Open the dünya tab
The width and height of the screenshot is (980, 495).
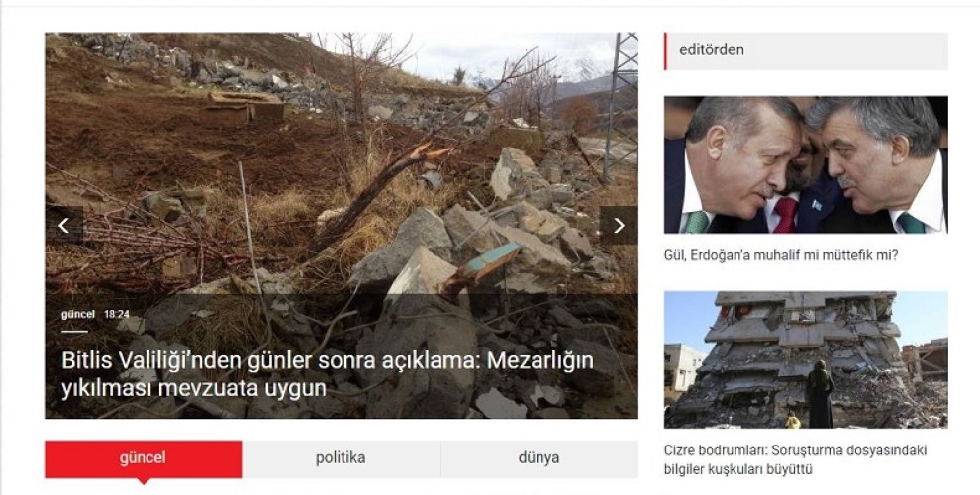click(x=539, y=459)
